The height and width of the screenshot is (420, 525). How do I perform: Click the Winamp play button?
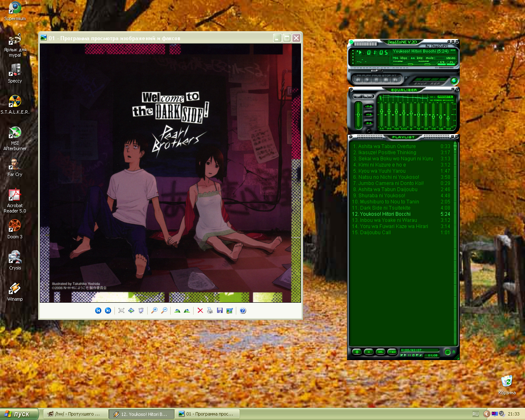click(x=367, y=80)
